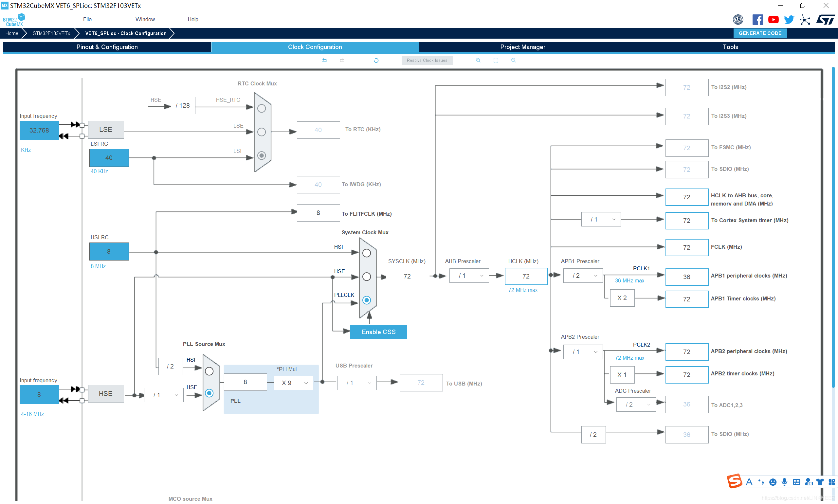Open the APB2 Prescaler dropdown

tap(583, 352)
